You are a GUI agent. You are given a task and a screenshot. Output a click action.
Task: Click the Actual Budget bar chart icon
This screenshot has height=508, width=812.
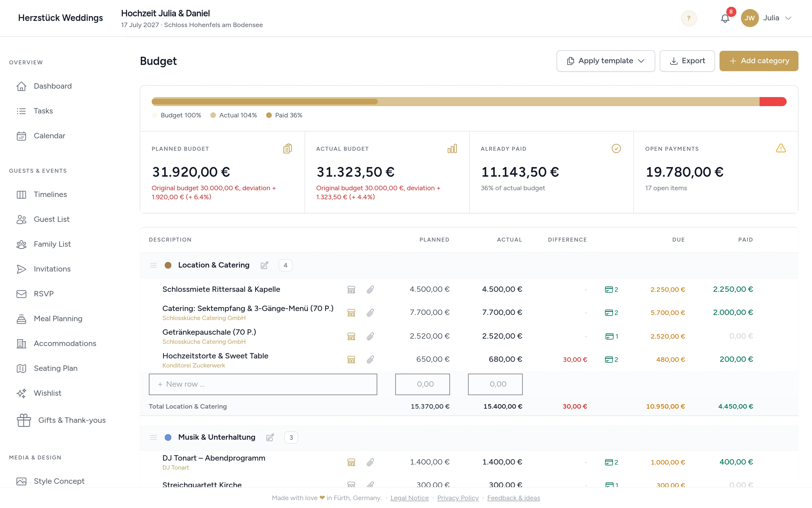coord(452,148)
